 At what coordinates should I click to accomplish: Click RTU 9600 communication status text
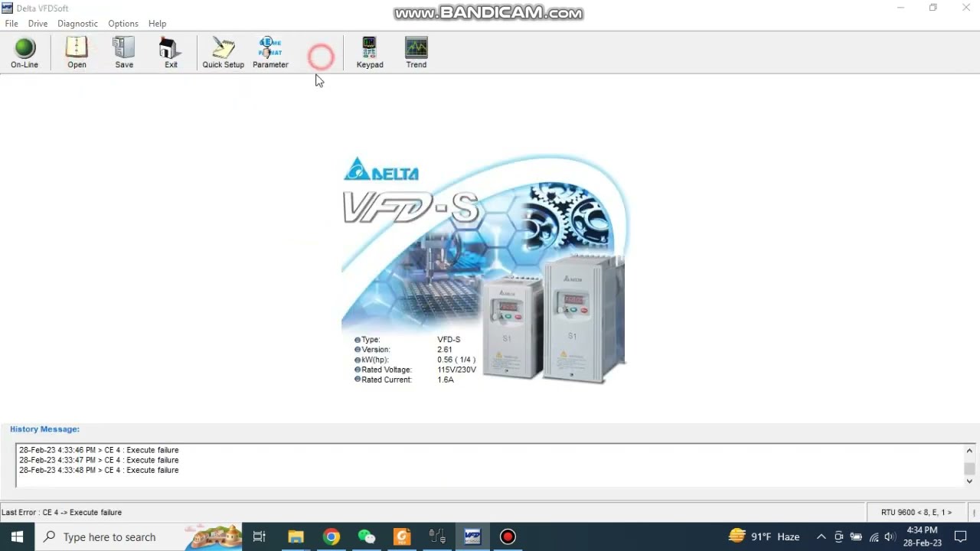(x=916, y=513)
